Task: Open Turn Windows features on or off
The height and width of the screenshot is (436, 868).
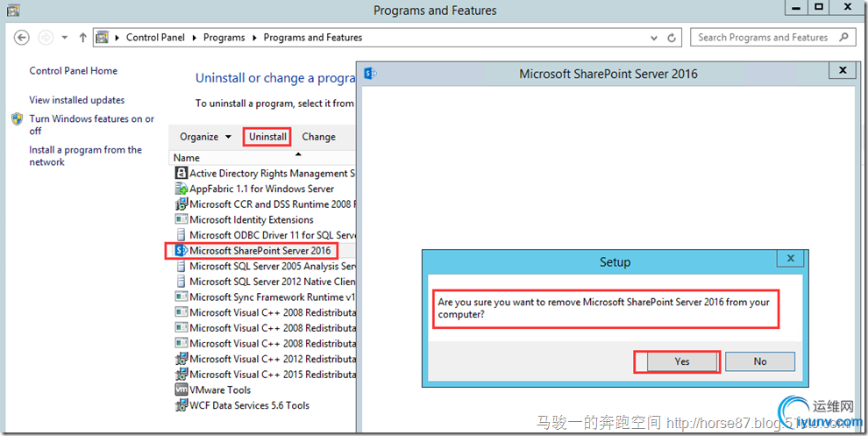Action: coord(92,125)
